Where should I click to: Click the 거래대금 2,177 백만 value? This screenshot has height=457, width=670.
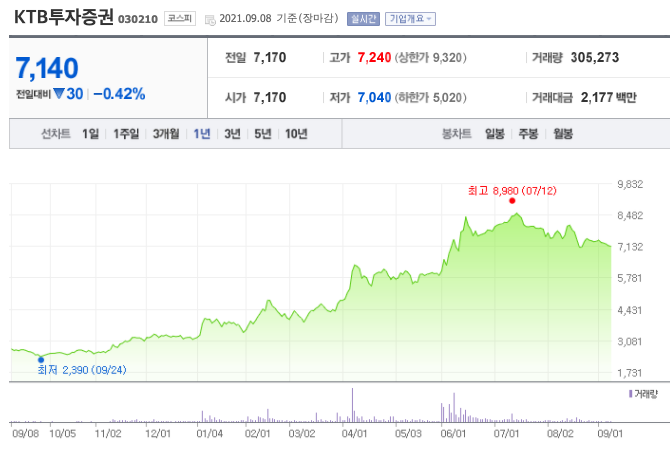click(608, 98)
